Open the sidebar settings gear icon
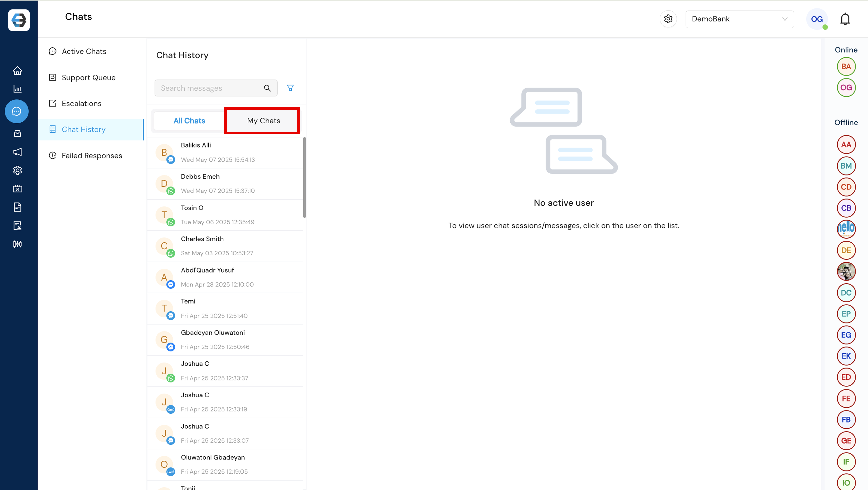The width and height of the screenshot is (868, 490). (x=17, y=170)
